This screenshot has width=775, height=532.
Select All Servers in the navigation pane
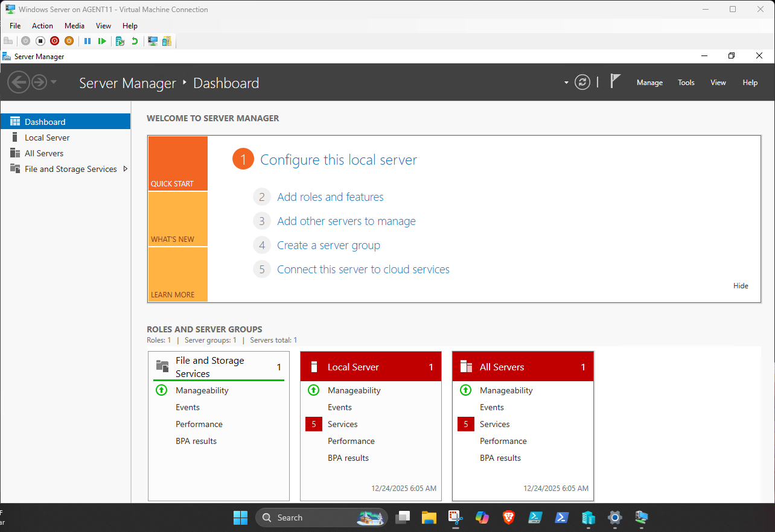coord(45,153)
